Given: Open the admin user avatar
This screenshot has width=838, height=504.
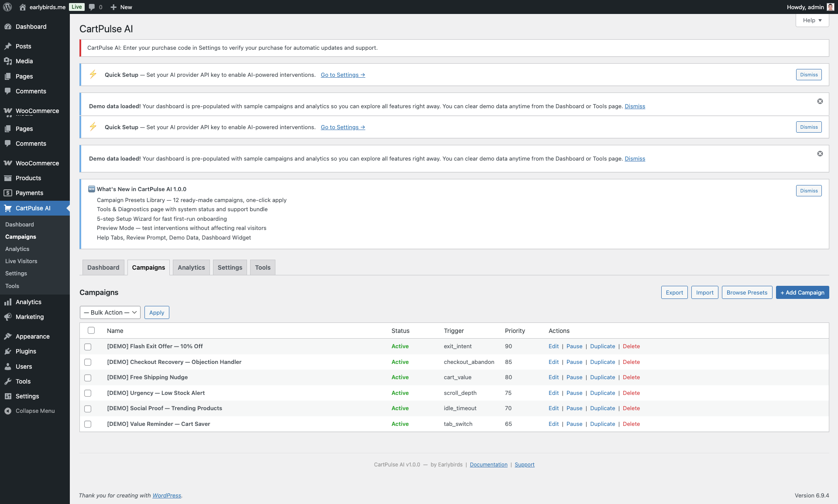Looking at the screenshot, I should 830,7.
